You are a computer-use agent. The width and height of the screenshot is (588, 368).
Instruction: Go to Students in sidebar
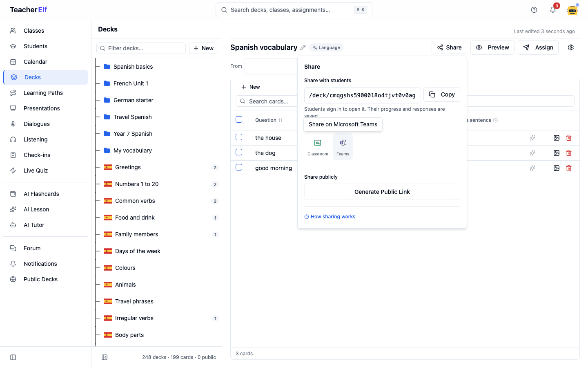[45, 46]
